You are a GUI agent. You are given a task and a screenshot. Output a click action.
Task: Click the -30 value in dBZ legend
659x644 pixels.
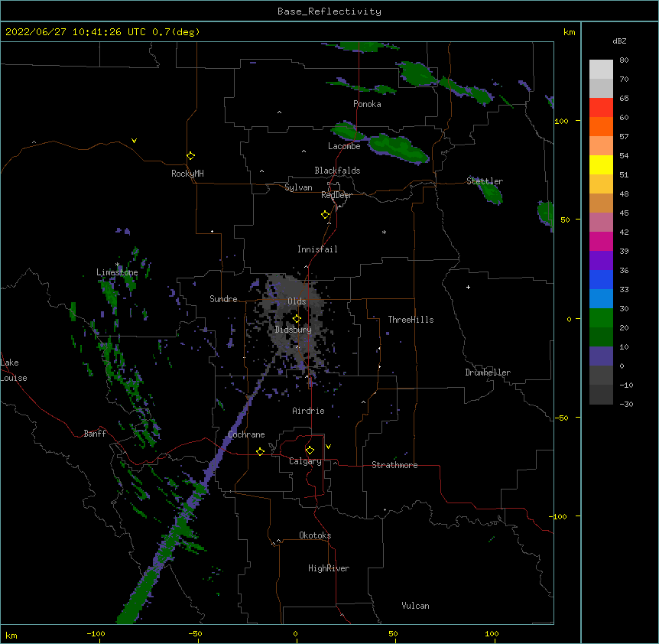[x=626, y=404]
